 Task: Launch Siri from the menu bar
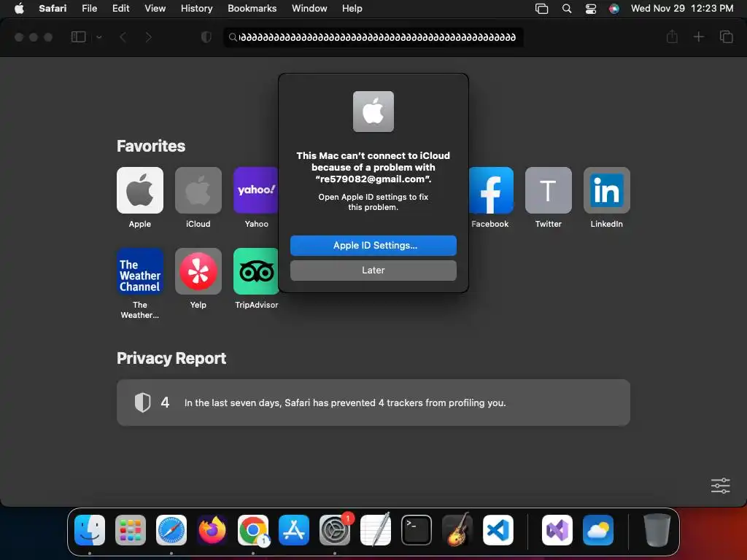pyautogui.click(x=614, y=9)
